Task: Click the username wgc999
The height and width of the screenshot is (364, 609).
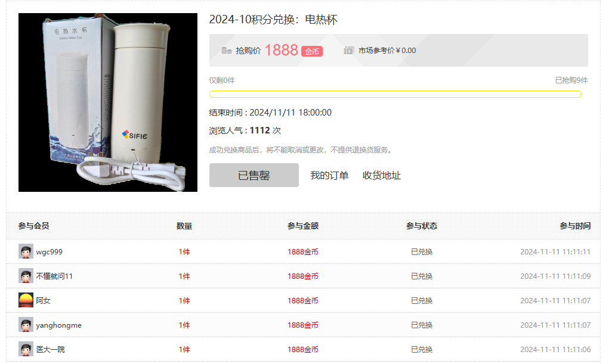Action: point(50,252)
